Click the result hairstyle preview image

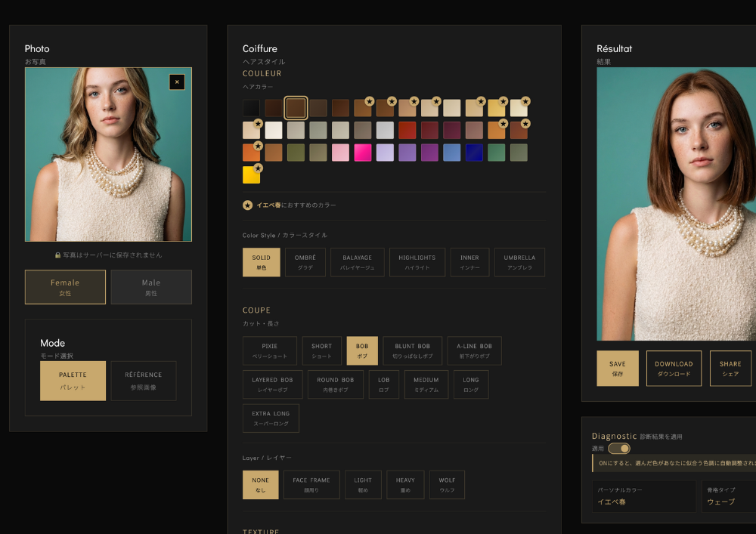click(676, 204)
